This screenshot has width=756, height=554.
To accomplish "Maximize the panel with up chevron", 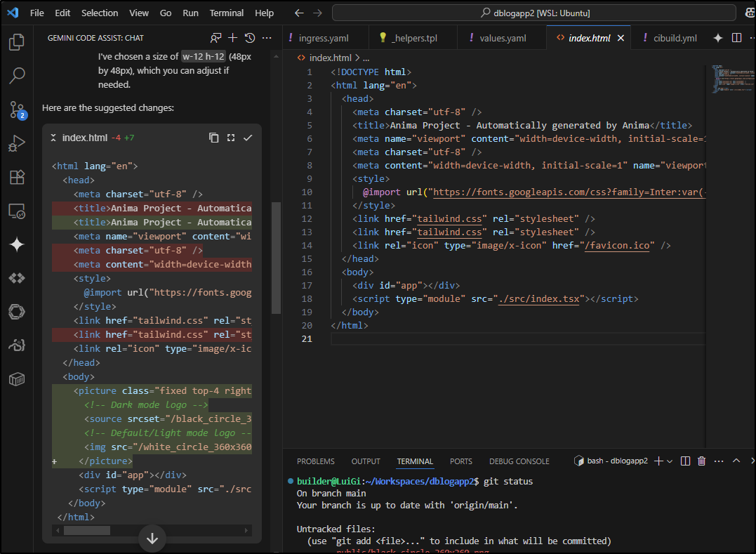I will (x=736, y=461).
